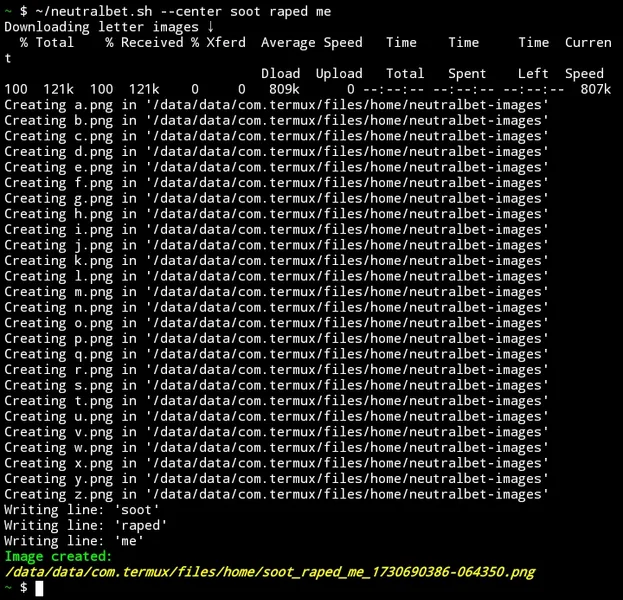Click the neutralbet.sh command at top
This screenshot has width=623, height=600.
(93, 11)
